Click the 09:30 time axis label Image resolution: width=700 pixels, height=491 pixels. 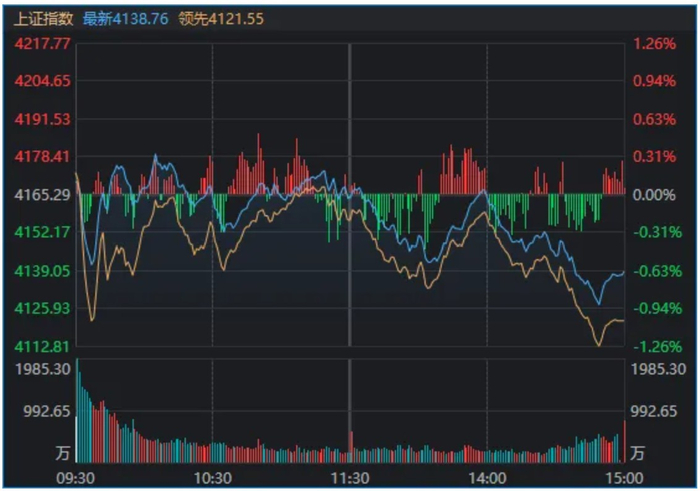75,479
